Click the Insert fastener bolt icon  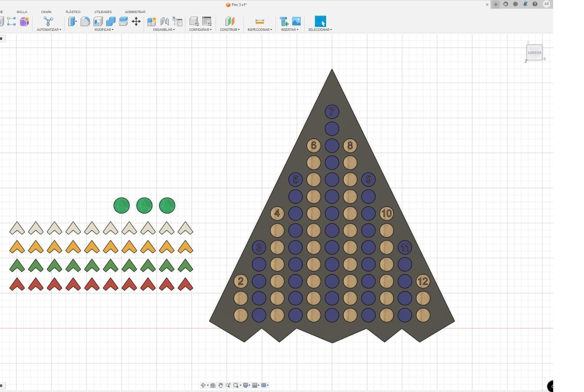pos(284,21)
